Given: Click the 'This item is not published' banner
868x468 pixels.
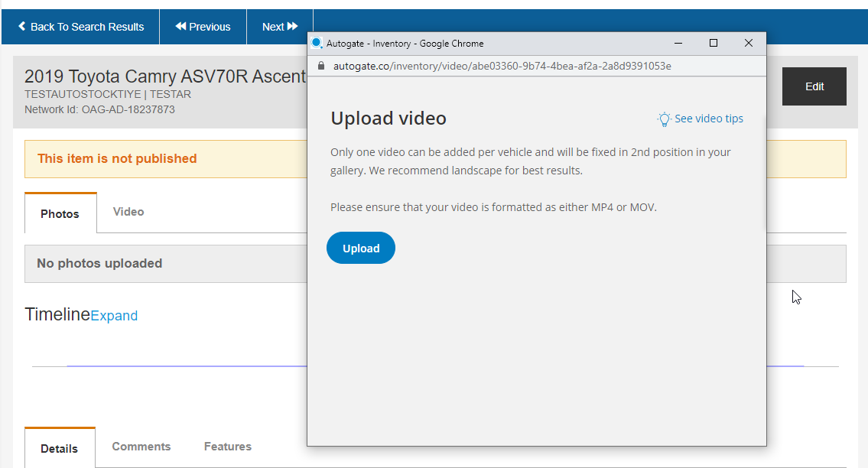Looking at the screenshot, I should 117,159.
